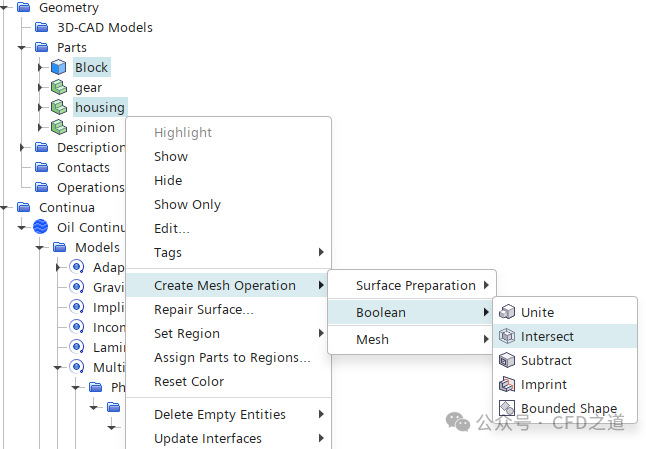Select the 3D-CAD Models folder
Viewport: 646px width, 449px height.
(x=104, y=27)
